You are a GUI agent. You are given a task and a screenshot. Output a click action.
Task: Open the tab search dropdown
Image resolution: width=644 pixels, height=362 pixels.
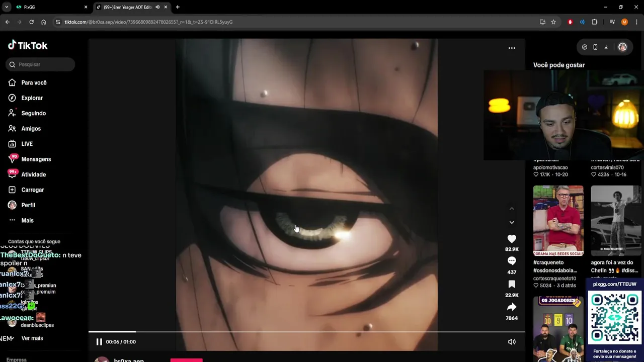click(x=7, y=7)
